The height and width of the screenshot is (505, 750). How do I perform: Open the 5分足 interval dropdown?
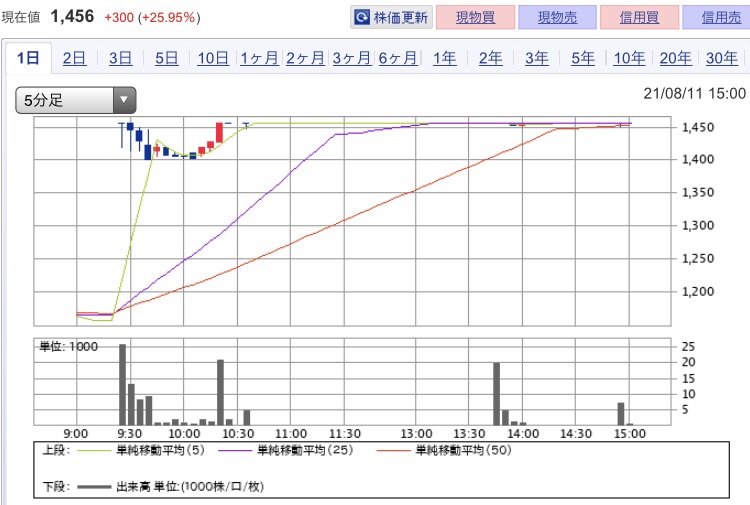click(76, 100)
